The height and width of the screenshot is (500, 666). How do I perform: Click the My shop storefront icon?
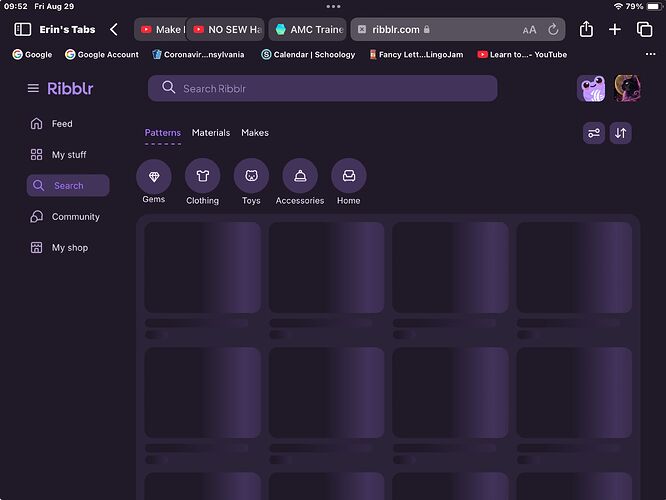37,248
